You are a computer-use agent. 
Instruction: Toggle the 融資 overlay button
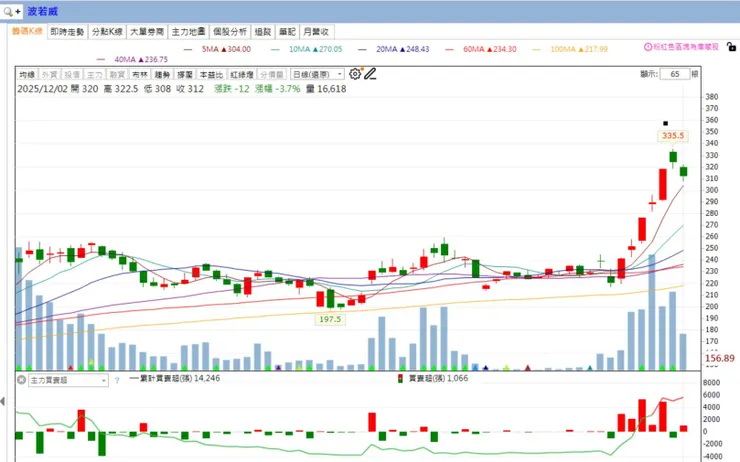pyautogui.click(x=117, y=75)
